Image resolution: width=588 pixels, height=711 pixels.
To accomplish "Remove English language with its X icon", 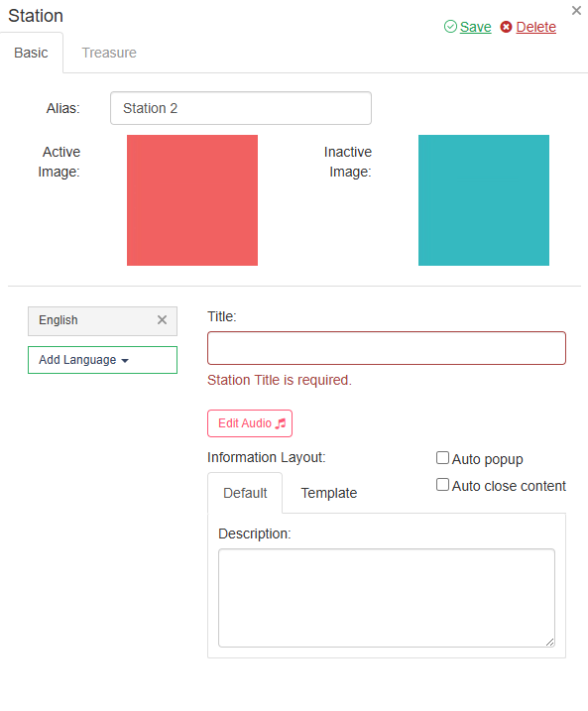I will pyautogui.click(x=162, y=320).
